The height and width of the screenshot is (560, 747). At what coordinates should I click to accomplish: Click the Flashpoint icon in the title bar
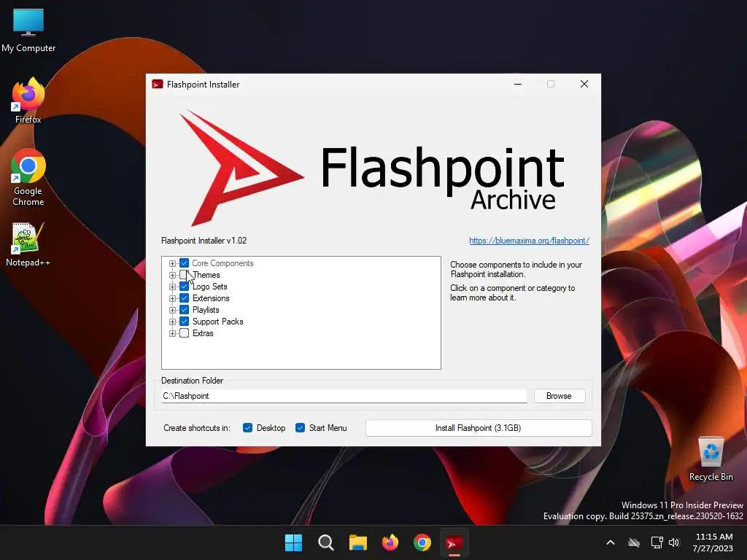tap(158, 85)
